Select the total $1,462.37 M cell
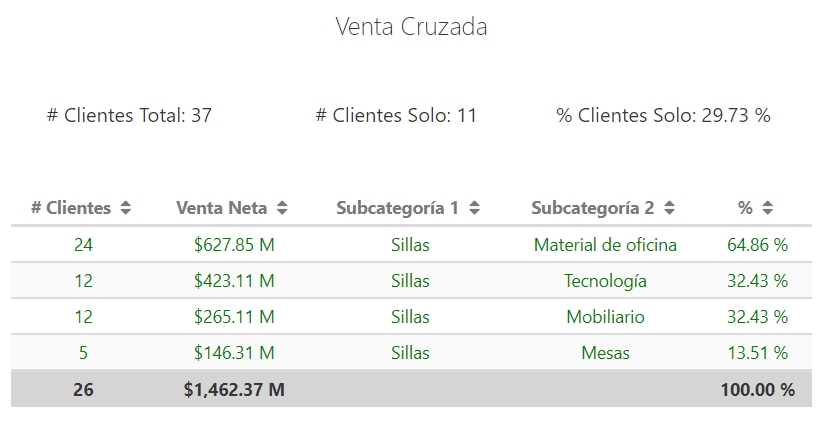This screenshot has height=423, width=830. click(x=234, y=390)
